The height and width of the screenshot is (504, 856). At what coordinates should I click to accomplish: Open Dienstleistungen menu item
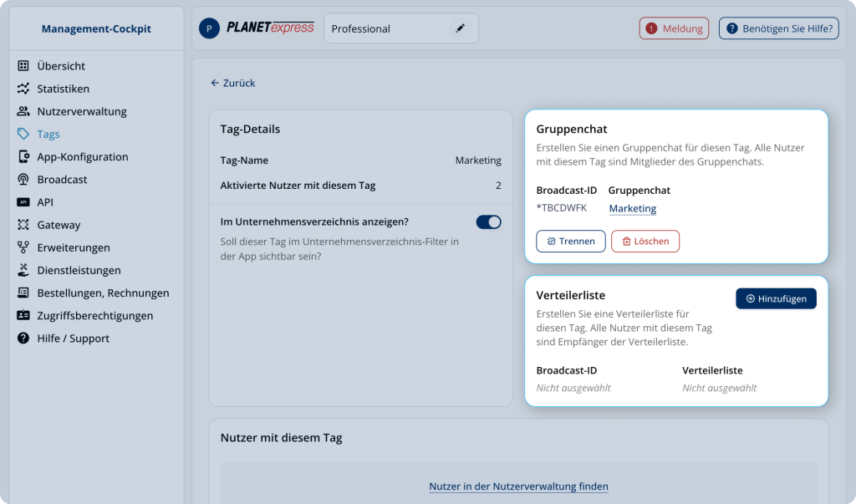click(79, 270)
